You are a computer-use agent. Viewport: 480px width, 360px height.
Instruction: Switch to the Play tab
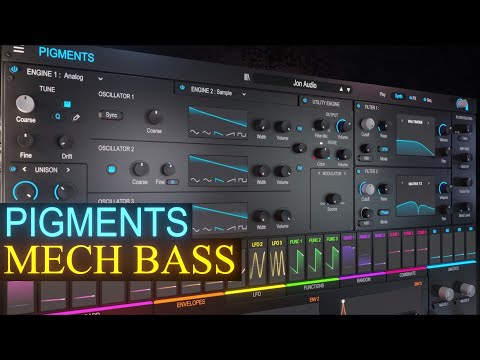pyautogui.click(x=383, y=95)
